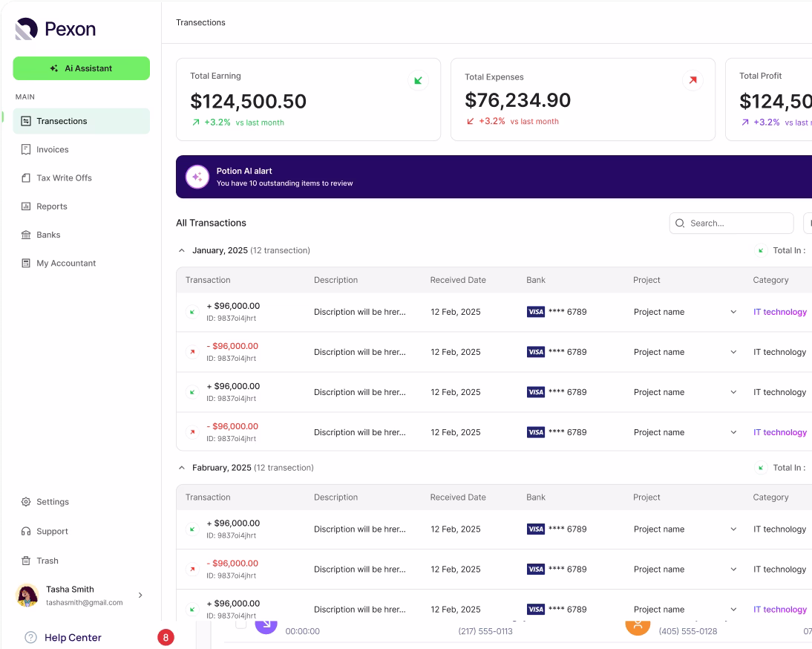Expand the Tasha Smith profile chevron

click(140, 596)
